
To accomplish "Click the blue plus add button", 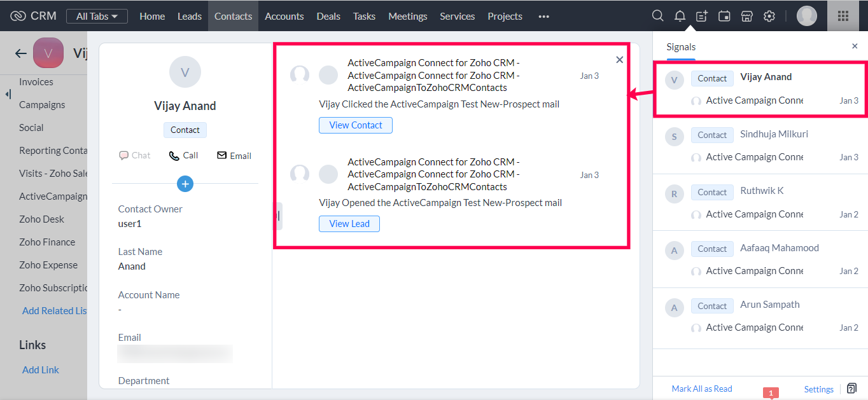I will tap(185, 184).
